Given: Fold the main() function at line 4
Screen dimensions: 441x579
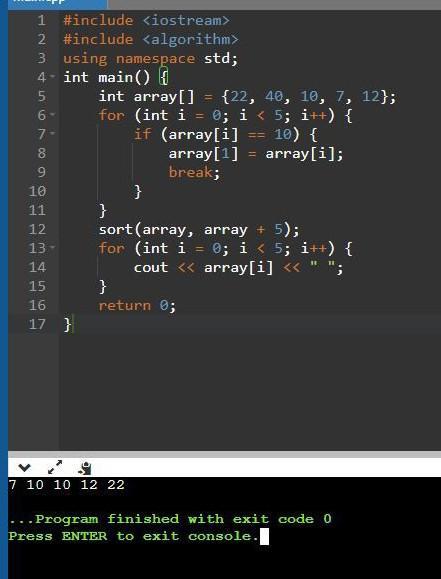Looking at the screenshot, I should pos(52,77).
